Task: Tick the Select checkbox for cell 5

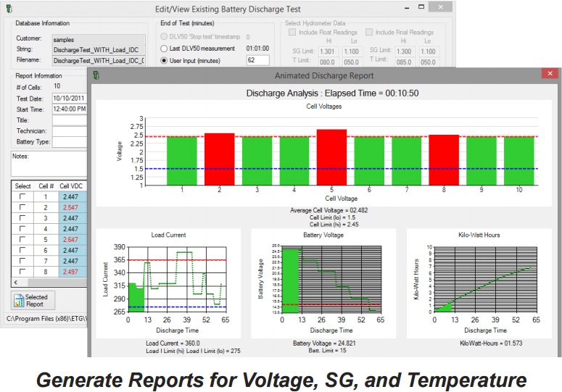Action: tap(22, 239)
